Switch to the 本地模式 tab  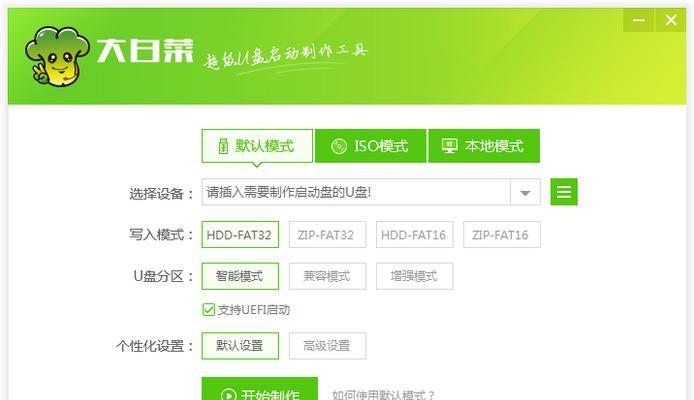484,146
